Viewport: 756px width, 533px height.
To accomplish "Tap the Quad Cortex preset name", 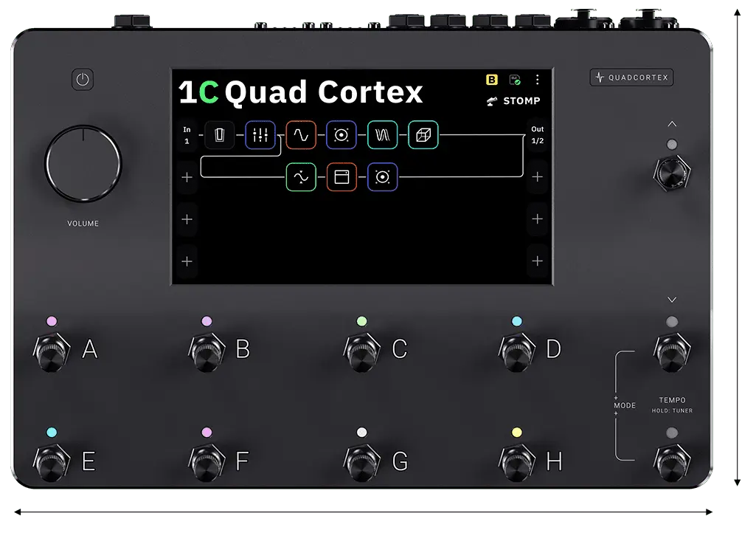I will pos(324,92).
